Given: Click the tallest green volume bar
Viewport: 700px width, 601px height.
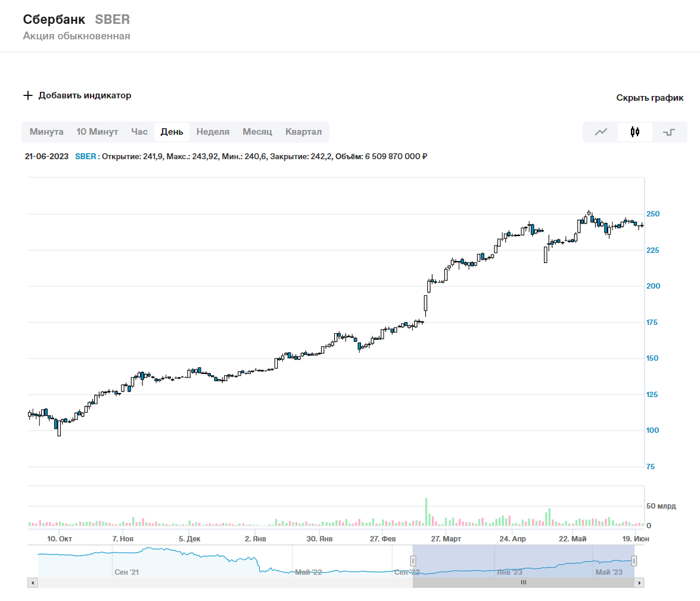Looking at the screenshot, I should (x=427, y=512).
